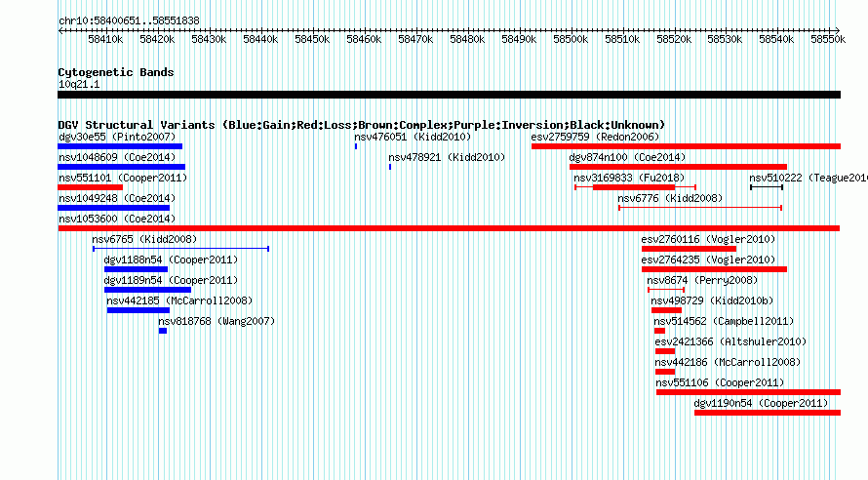
Task: Click dgv874n100 (Coe2014) label
Action: [627, 157]
